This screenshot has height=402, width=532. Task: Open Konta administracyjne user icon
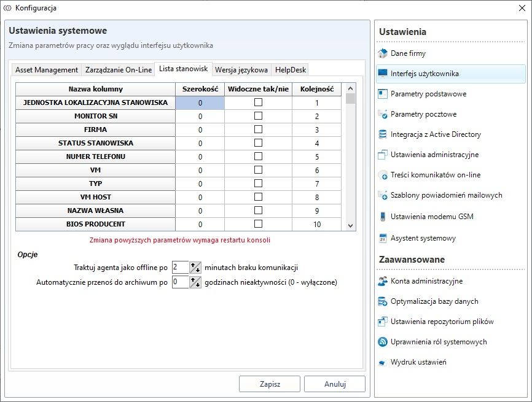383,281
